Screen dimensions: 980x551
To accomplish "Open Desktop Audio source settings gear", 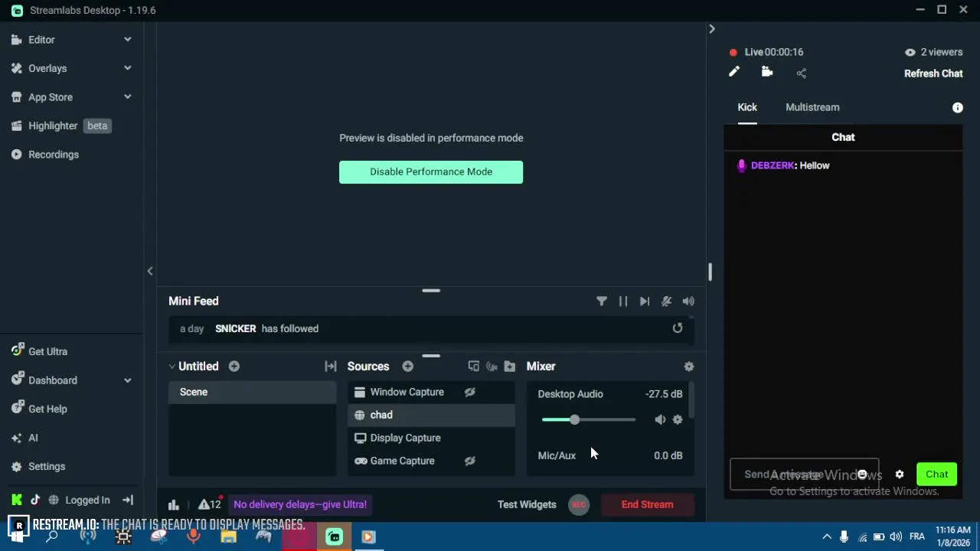I will tap(678, 419).
